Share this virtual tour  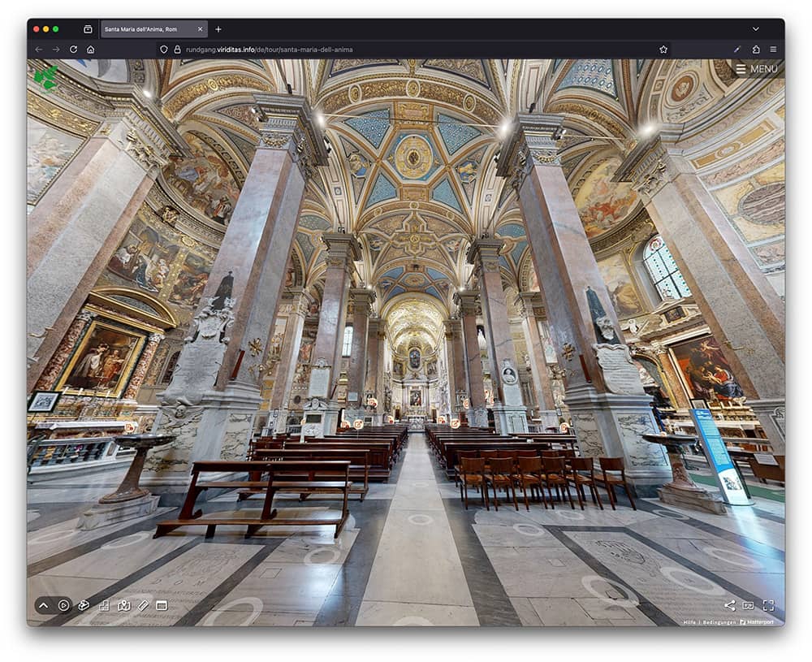coord(730,605)
